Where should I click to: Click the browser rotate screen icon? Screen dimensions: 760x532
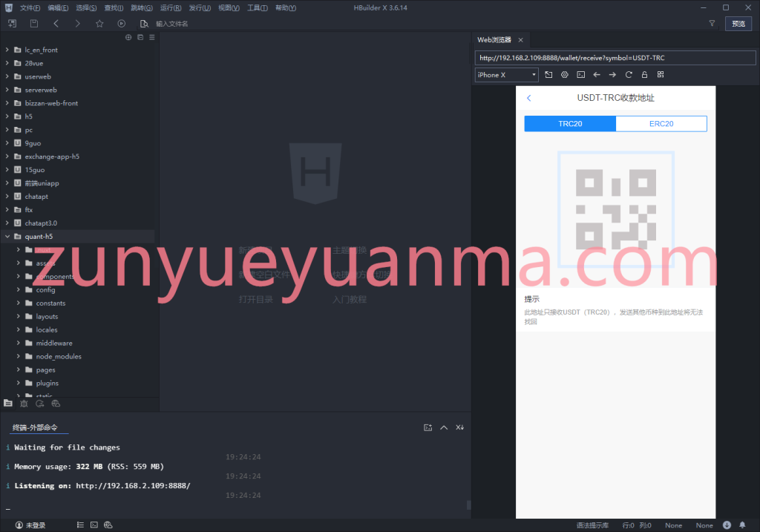pos(548,75)
